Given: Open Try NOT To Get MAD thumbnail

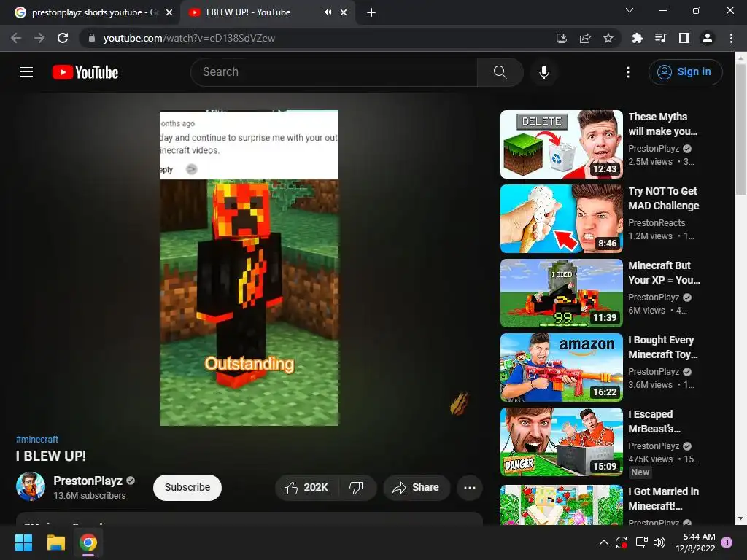Looking at the screenshot, I should 562,219.
